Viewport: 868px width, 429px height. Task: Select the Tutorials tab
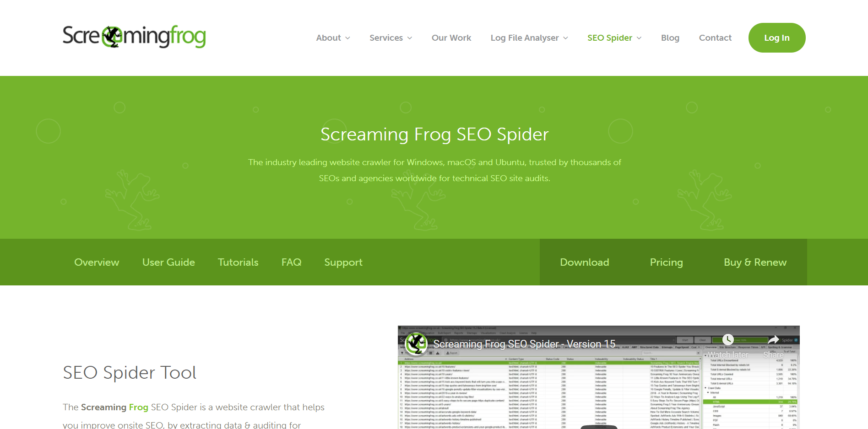(238, 262)
